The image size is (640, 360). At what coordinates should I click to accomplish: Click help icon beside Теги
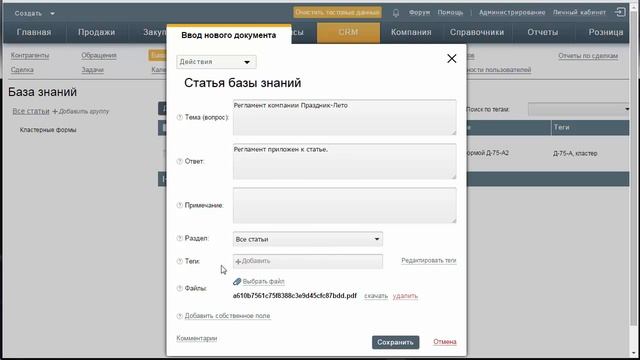pos(179,261)
